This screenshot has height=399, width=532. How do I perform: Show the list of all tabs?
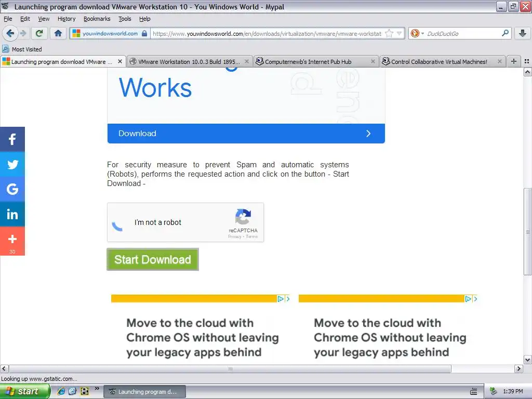[x=527, y=61]
